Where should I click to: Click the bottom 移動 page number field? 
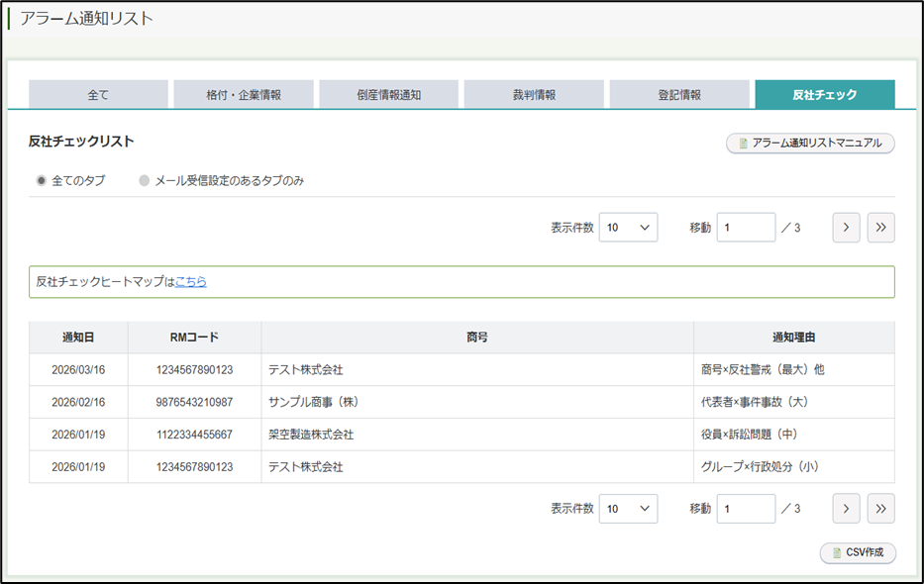coord(746,508)
